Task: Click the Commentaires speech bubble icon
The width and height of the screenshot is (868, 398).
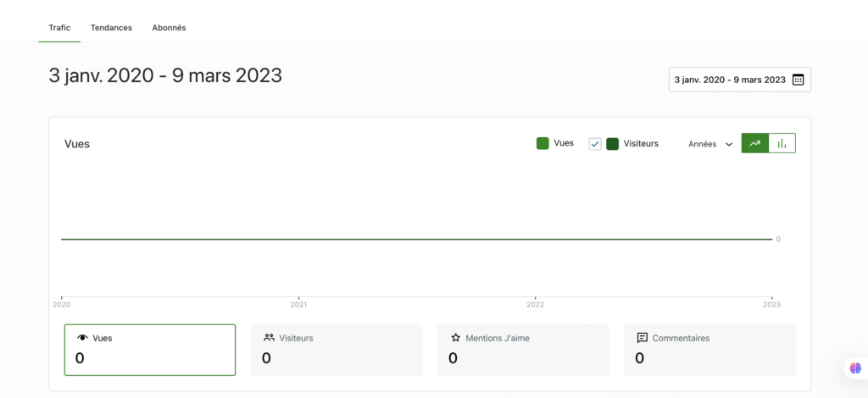Action: click(x=642, y=338)
